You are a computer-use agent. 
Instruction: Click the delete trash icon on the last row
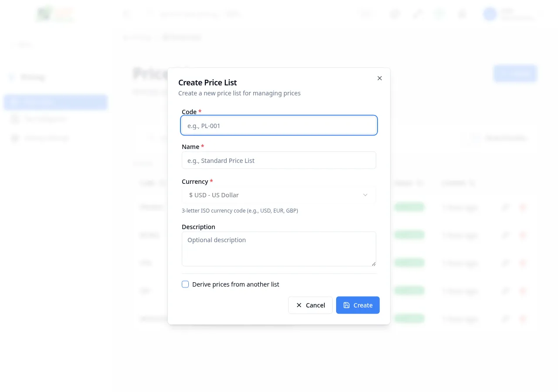pyautogui.click(x=523, y=318)
